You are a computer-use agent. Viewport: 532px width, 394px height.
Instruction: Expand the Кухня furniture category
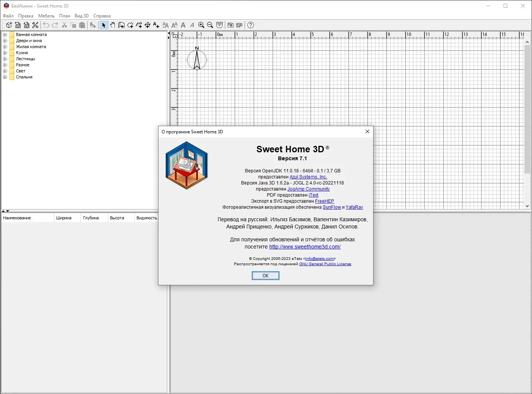pyautogui.click(x=5, y=53)
